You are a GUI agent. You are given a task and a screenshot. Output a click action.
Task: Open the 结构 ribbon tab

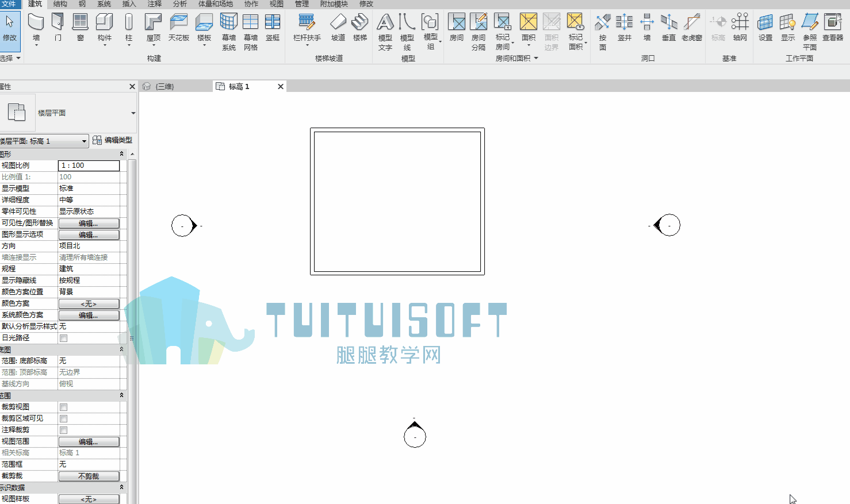point(60,4)
